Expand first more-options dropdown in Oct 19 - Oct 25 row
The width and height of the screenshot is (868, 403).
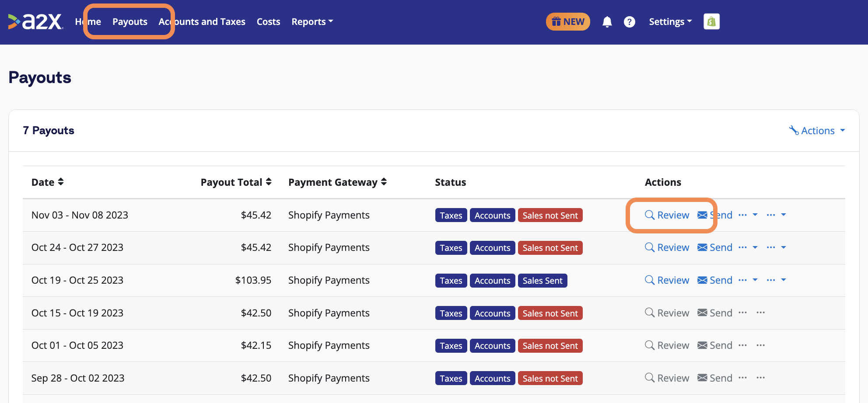pos(748,280)
